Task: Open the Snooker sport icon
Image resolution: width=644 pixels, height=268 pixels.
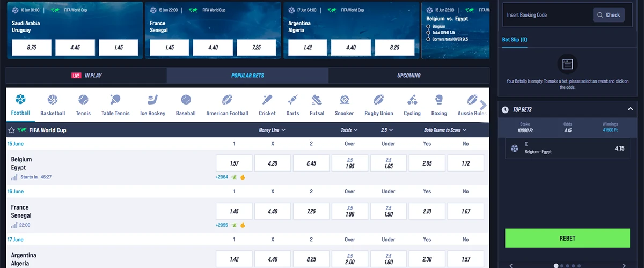Action: (x=344, y=100)
